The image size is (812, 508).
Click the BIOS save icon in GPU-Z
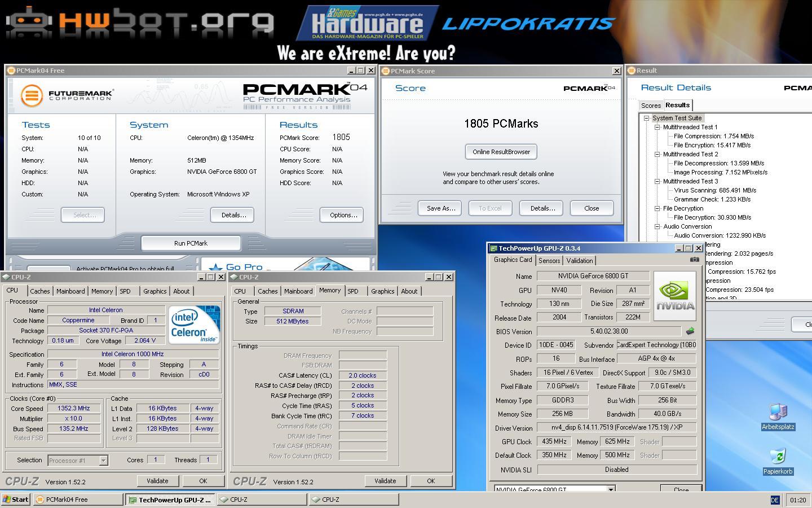click(690, 331)
